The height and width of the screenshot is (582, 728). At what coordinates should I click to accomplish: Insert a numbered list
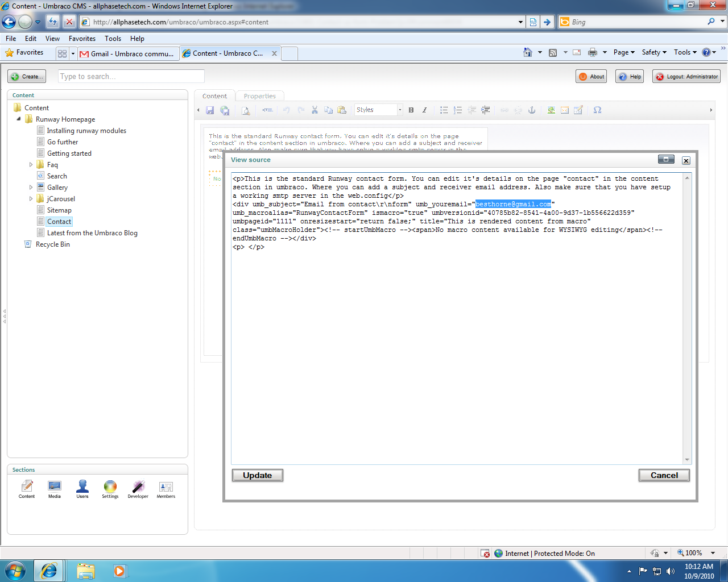[x=458, y=110]
